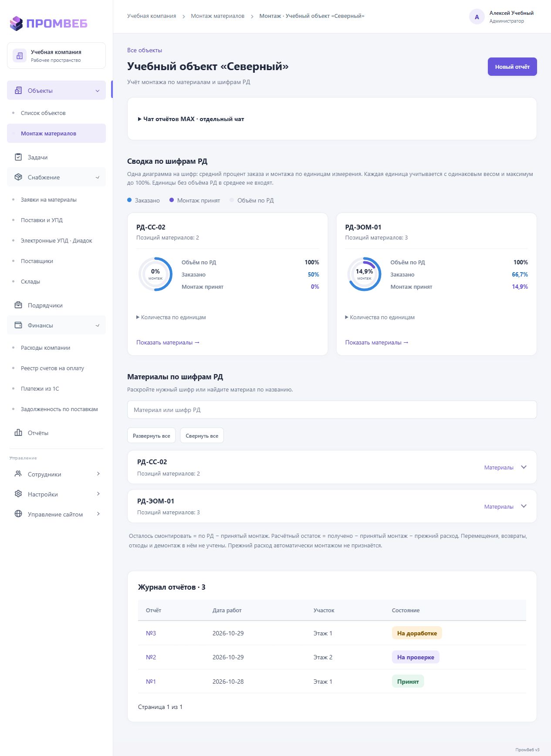Click the Этаж 2 cell
The height and width of the screenshot is (756, 551).
[323, 657]
